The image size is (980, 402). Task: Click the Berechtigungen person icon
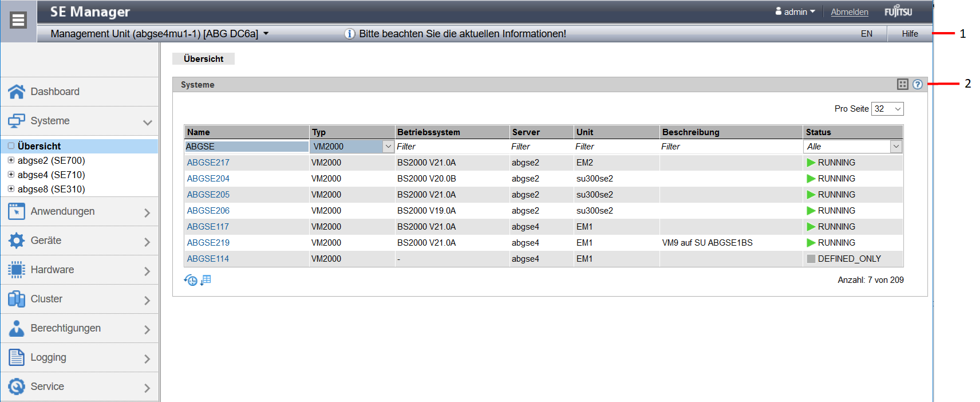17,328
